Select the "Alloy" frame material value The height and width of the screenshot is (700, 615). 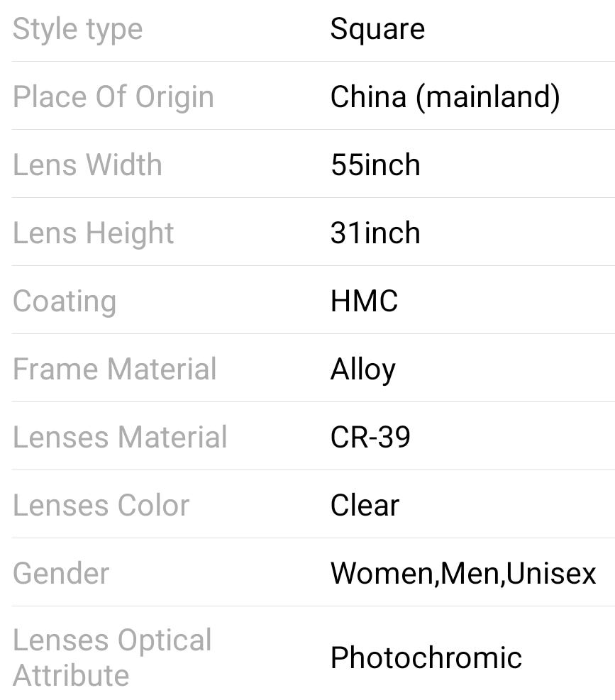[362, 370]
